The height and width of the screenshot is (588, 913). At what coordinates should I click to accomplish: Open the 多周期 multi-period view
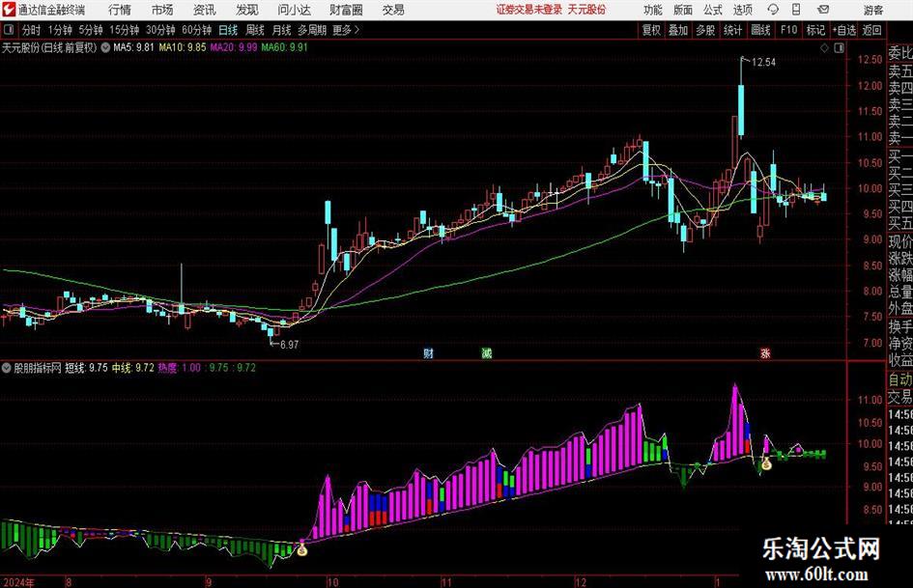312,30
